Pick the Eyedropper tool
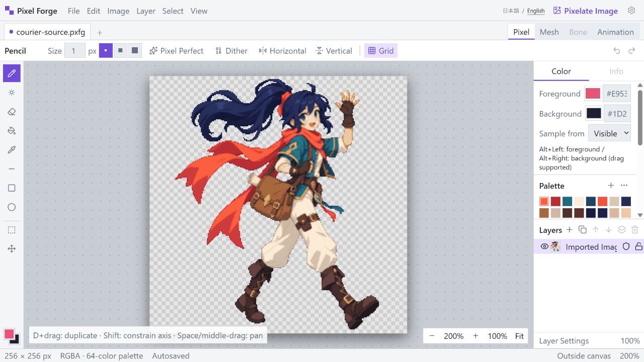644x362 pixels. tap(12, 150)
